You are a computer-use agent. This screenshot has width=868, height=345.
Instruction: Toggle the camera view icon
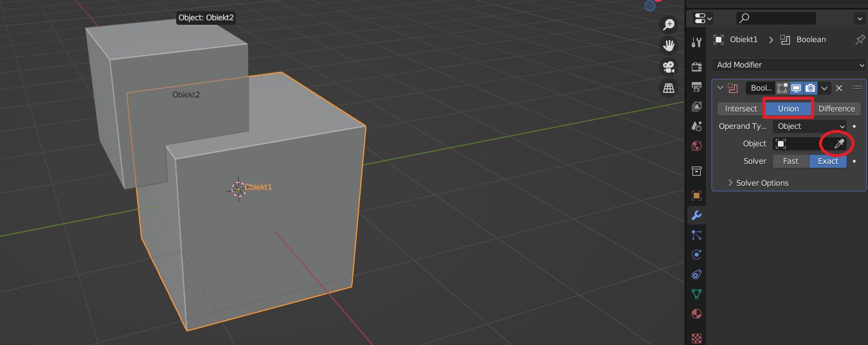(x=669, y=67)
